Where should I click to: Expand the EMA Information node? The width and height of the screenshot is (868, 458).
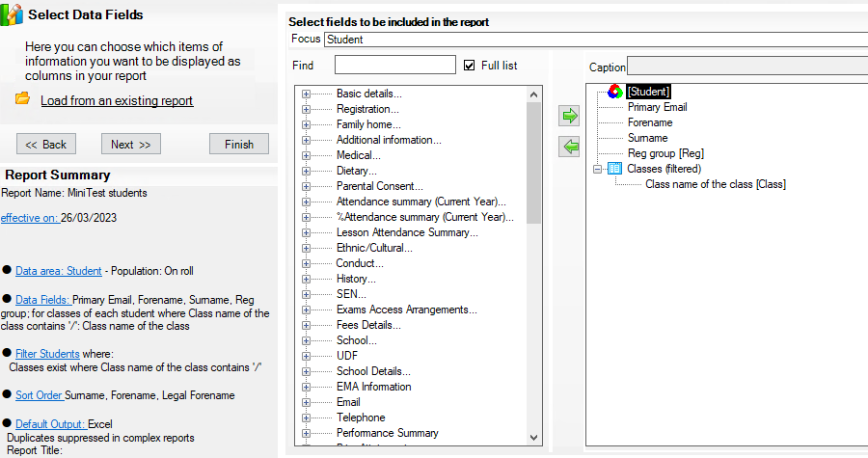(306, 388)
